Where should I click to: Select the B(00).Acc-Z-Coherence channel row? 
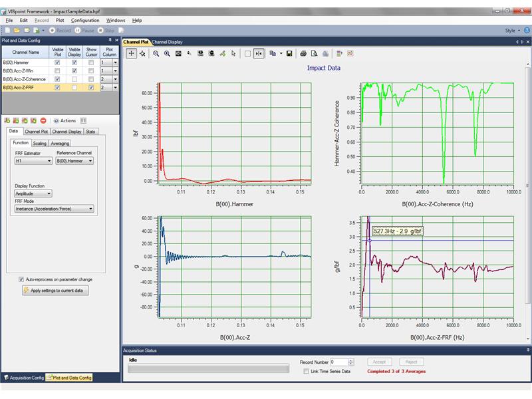[x=60, y=79]
